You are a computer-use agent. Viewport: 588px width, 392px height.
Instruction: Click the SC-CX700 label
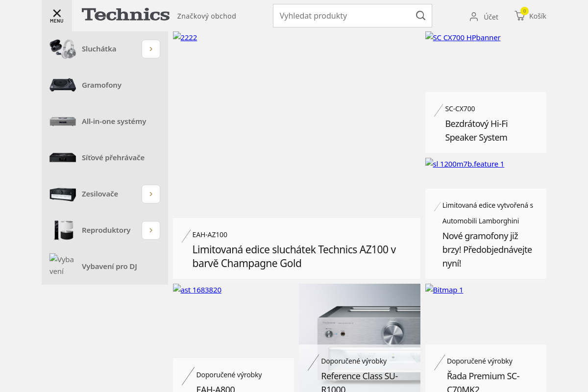(x=460, y=109)
